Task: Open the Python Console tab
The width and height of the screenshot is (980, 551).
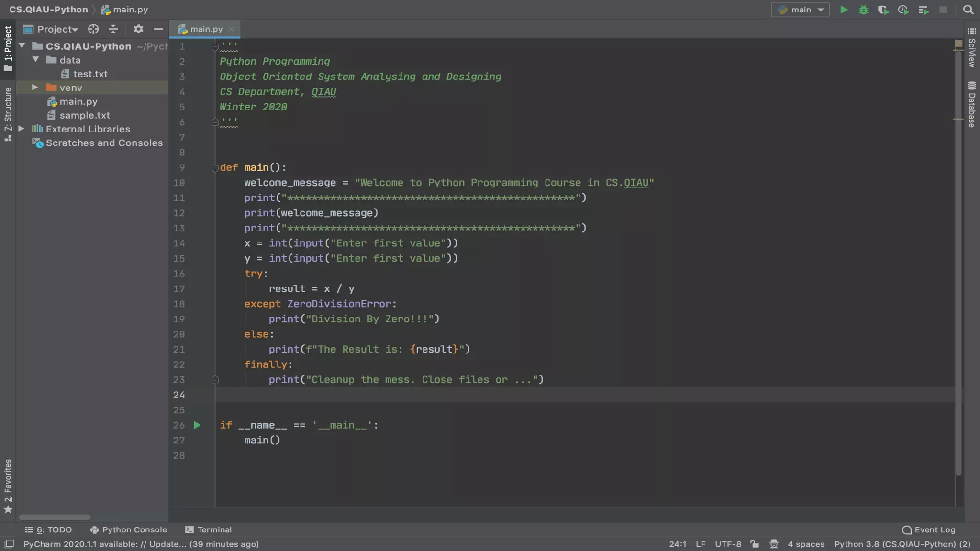Action: 129,529
